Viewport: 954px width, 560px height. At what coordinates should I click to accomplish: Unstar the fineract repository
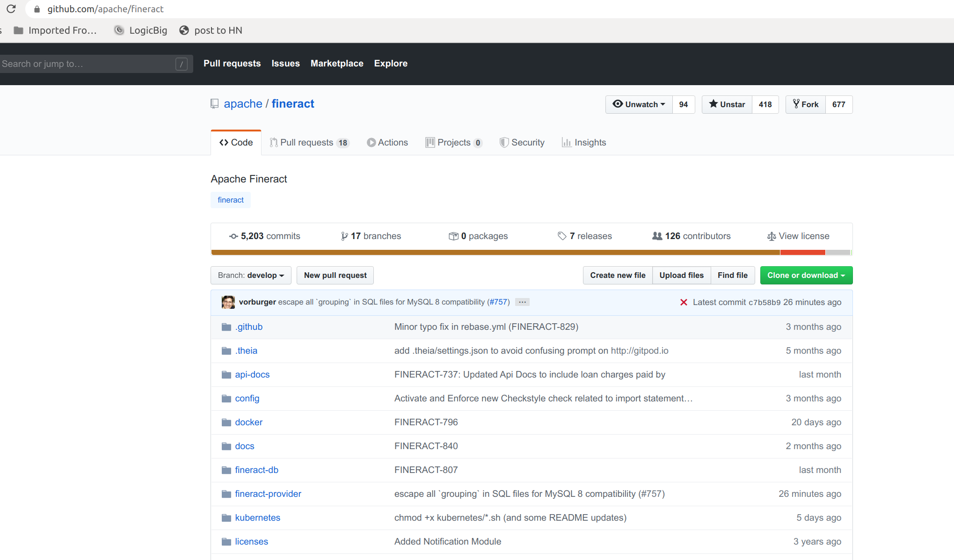[x=727, y=104]
